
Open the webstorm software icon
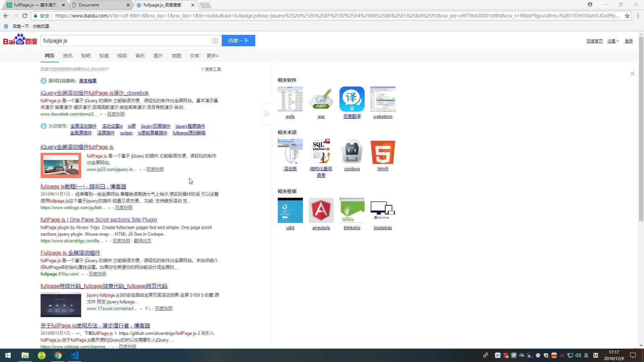[383, 99]
